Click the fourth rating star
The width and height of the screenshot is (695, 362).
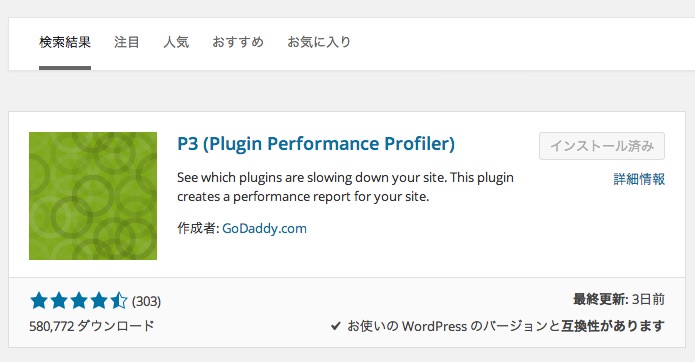click(99, 301)
